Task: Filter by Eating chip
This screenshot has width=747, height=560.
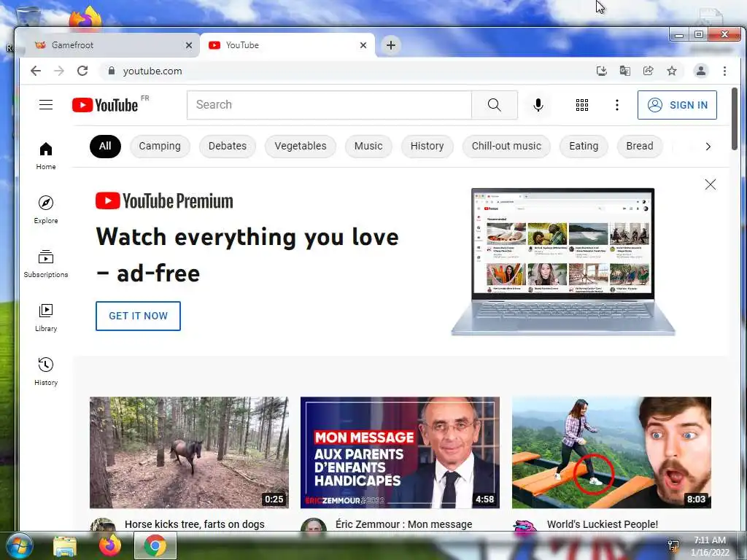Action: click(584, 146)
